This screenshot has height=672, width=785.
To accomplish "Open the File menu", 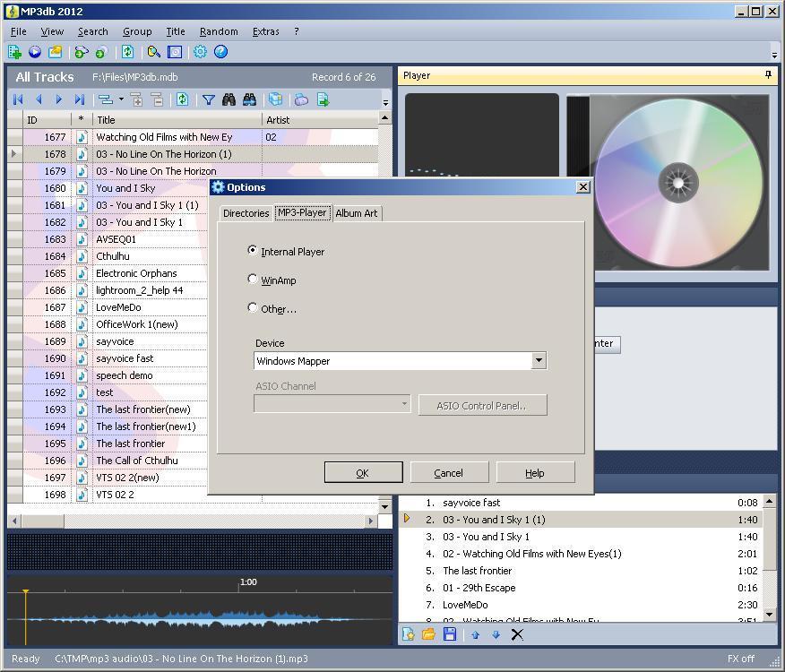I will [x=19, y=31].
